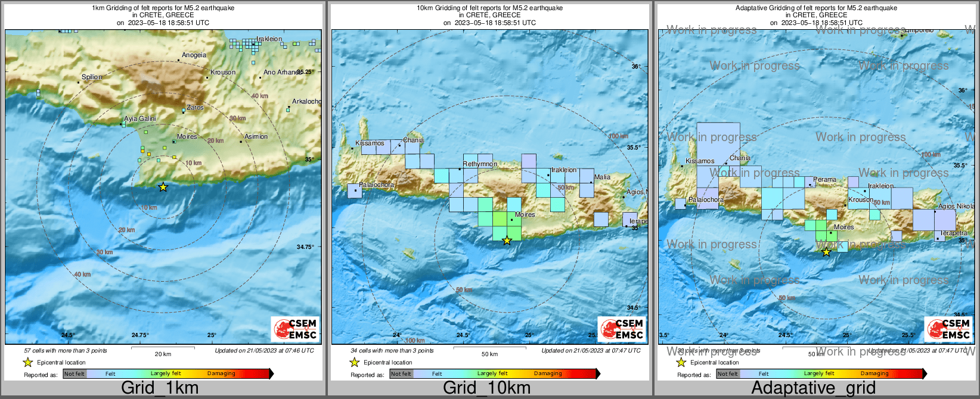
Task: Click the 'Adaptative Gridding of felt reports' title
Action: [x=817, y=8]
